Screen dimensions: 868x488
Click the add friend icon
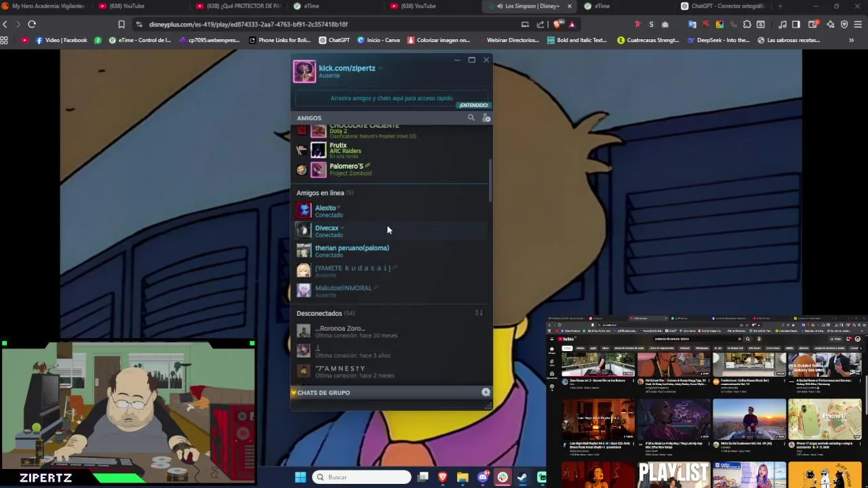[486, 118]
